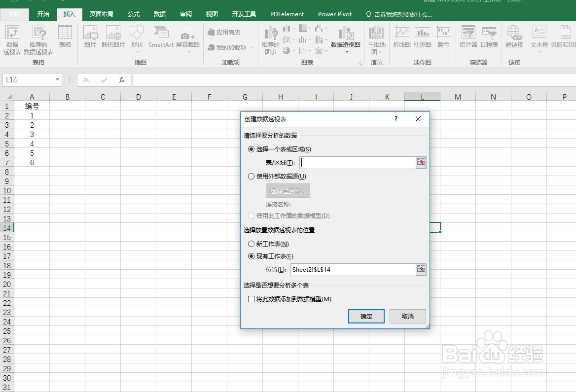This screenshot has height=392, width=576.
Task: Click the dialog help question mark
Action: point(396,119)
